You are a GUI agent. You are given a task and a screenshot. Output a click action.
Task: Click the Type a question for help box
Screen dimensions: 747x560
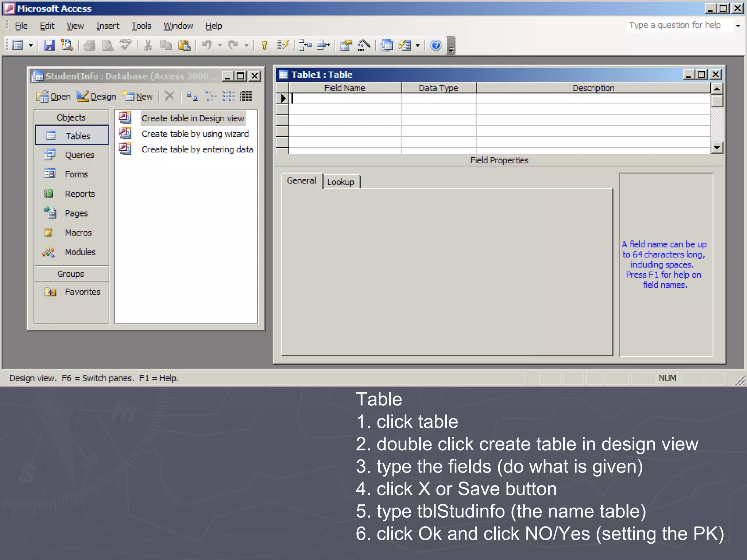pos(680,25)
